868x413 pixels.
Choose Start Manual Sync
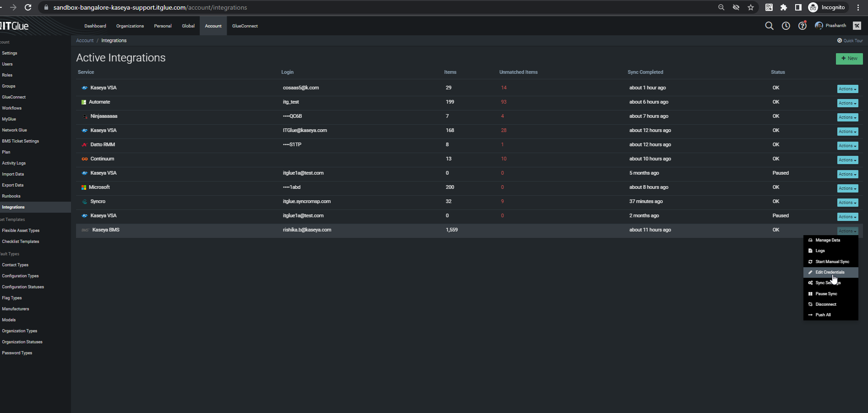(830, 262)
